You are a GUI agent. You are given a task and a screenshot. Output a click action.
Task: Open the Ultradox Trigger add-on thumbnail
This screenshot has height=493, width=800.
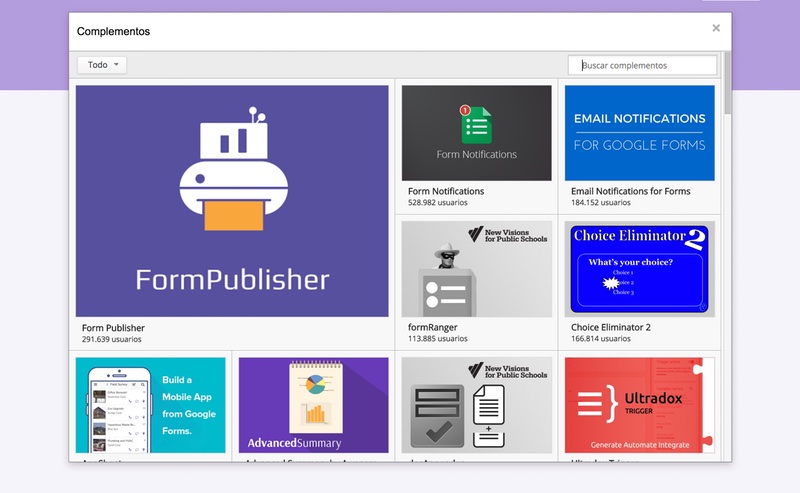(x=640, y=405)
